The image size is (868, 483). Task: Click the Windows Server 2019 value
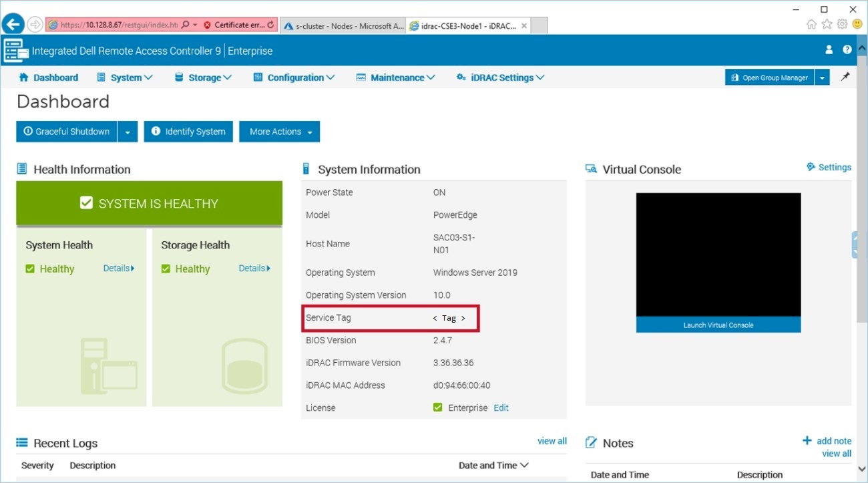475,273
